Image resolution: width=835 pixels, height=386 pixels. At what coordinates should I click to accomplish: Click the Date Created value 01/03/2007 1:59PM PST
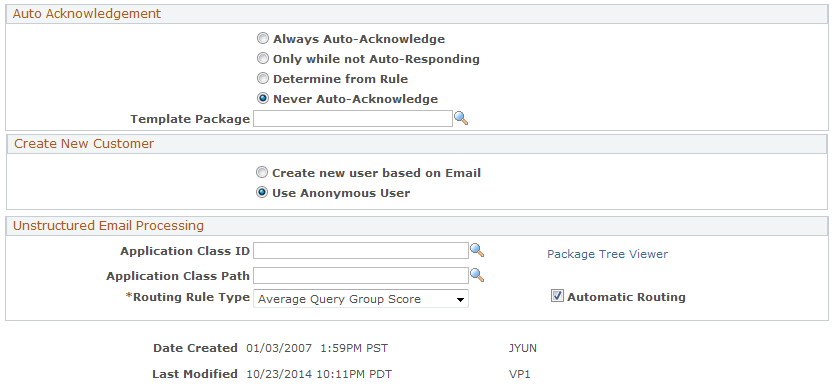(317, 348)
